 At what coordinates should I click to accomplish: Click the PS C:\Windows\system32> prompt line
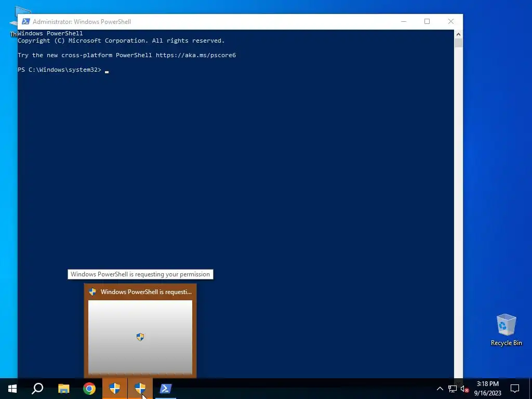tap(63, 70)
